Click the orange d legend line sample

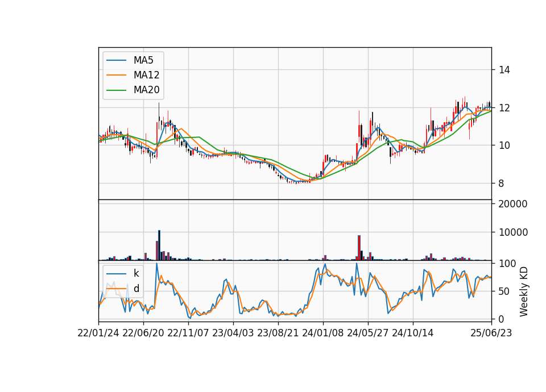116,289
